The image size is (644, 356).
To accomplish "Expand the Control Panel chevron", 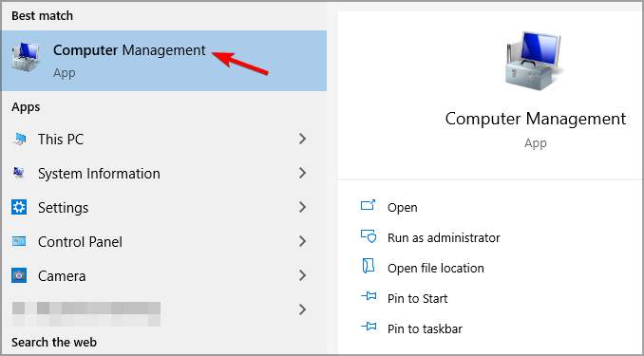I will [x=303, y=241].
